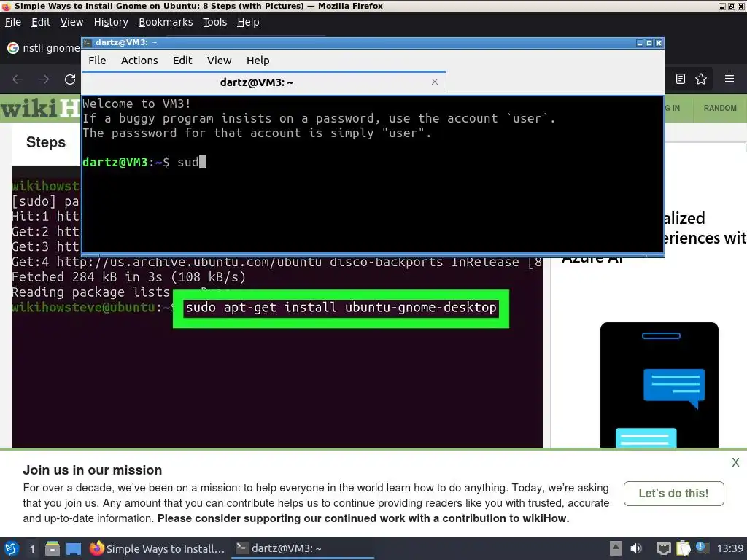Click the Let's do this! button
The image size is (747, 560).
[x=673, y=494]
